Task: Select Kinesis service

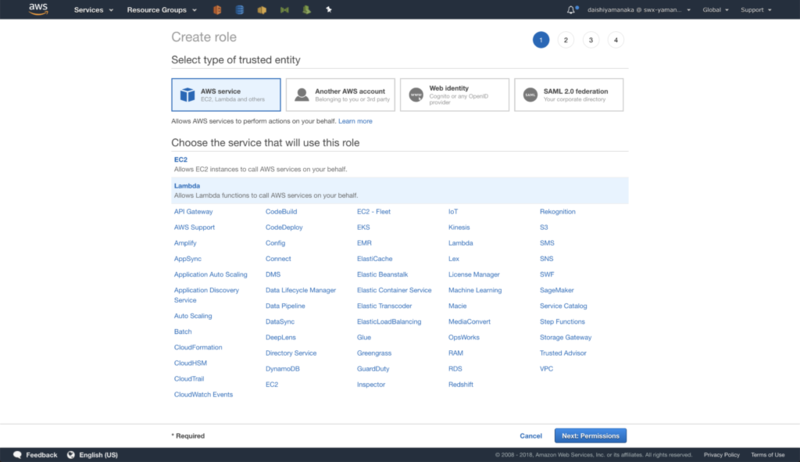Action: coord(459,227)
